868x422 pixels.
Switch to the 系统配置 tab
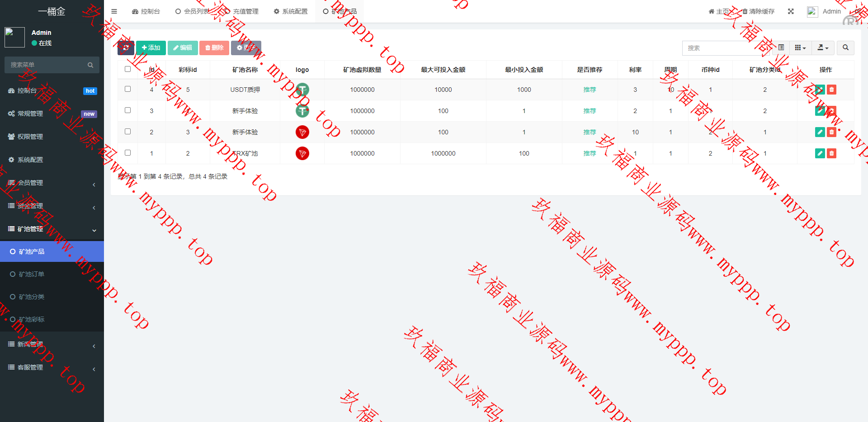coord(291,11)
